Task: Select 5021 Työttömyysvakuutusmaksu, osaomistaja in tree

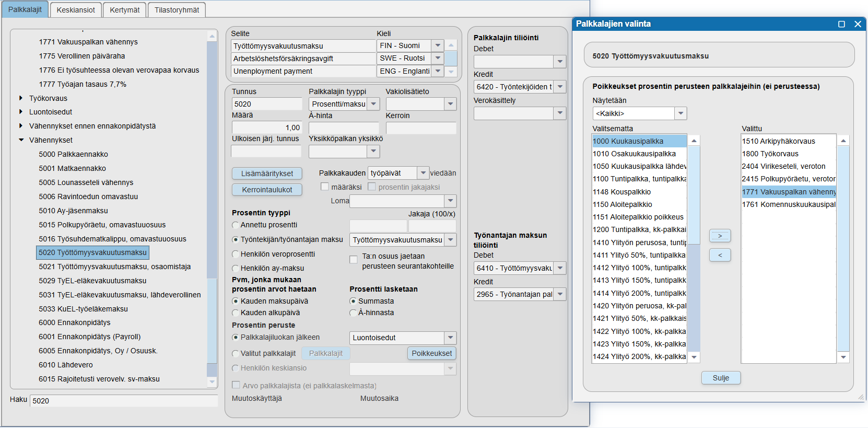Action: coord(114,267)
